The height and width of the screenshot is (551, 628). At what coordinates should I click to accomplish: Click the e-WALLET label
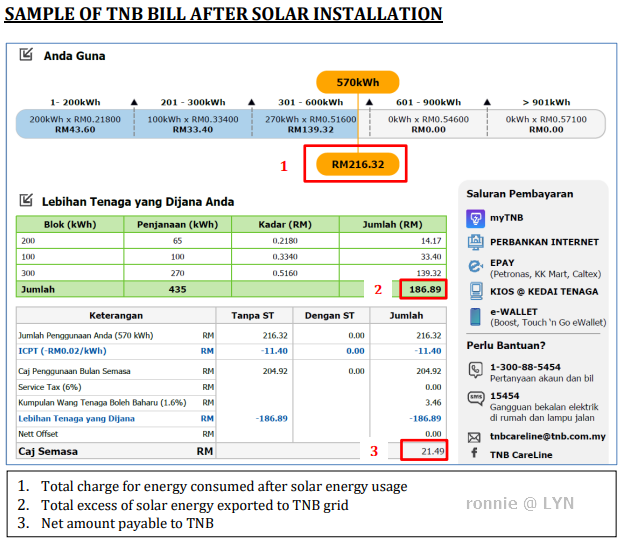coord(514,312)
